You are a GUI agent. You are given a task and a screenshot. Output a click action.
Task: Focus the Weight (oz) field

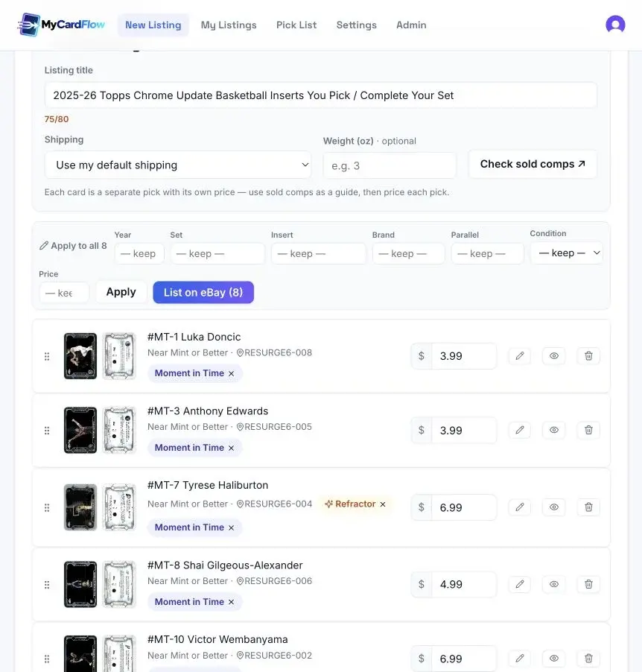tap(390, 165)
